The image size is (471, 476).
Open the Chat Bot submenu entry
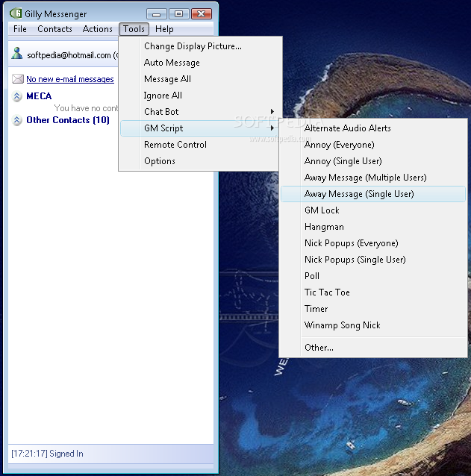click(199, 112)
